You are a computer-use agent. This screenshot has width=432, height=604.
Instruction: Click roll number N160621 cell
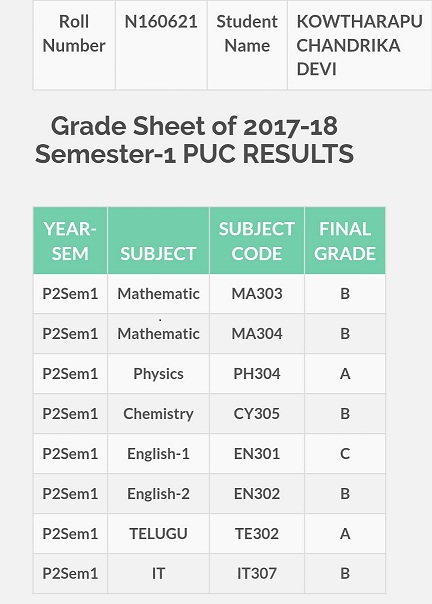click(x=161, y=45)
